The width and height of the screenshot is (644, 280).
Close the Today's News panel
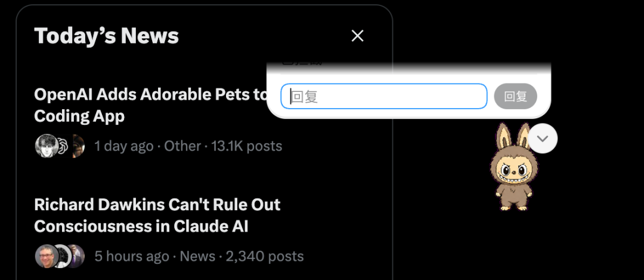357,36
